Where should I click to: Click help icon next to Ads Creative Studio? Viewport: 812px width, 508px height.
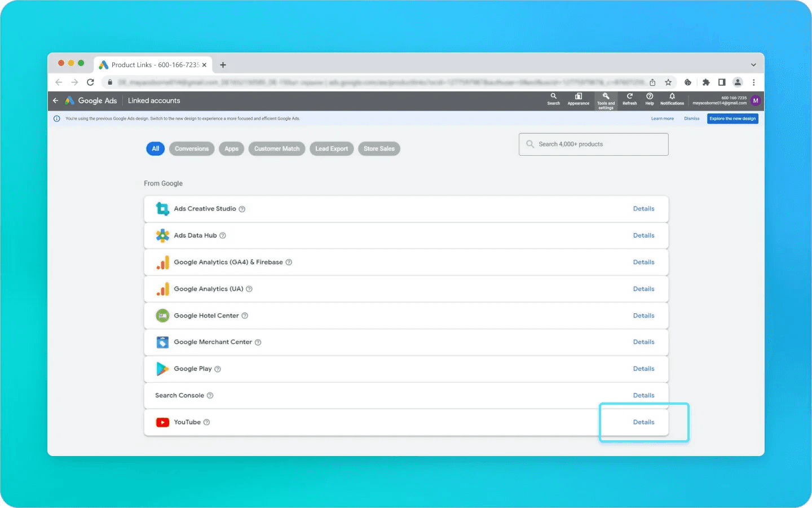click(242, 209)
